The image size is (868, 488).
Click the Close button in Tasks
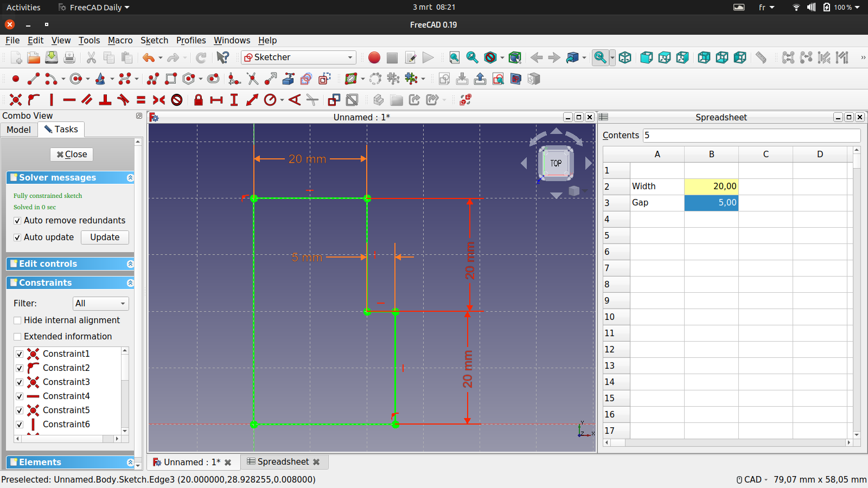72,155
